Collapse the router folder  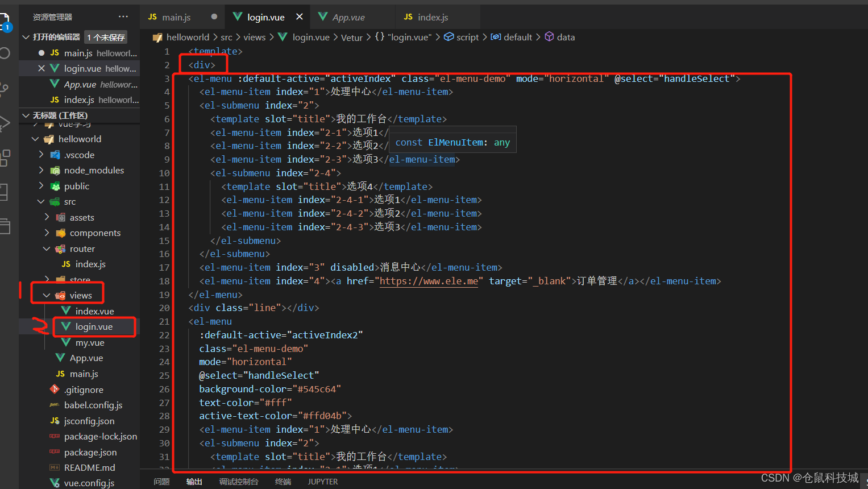click(47, 248)
